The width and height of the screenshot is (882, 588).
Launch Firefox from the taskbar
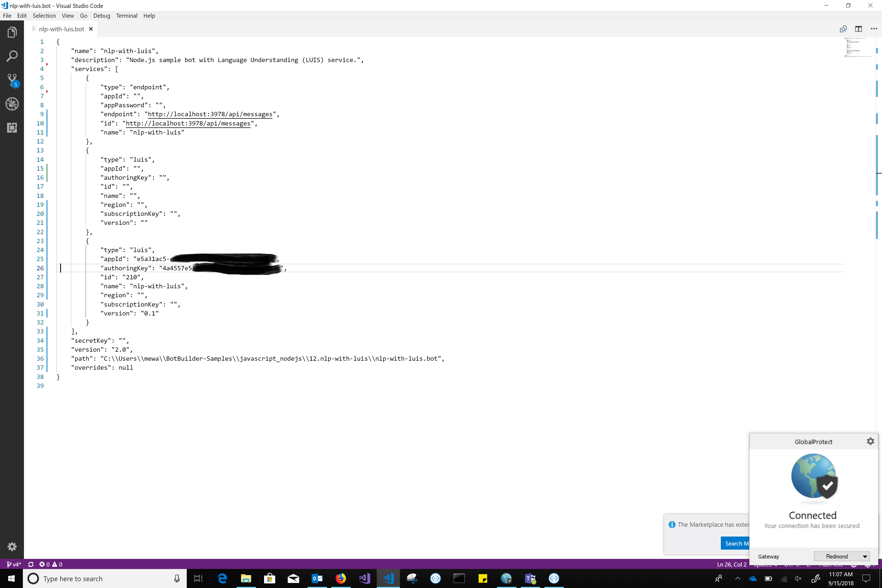341,578
